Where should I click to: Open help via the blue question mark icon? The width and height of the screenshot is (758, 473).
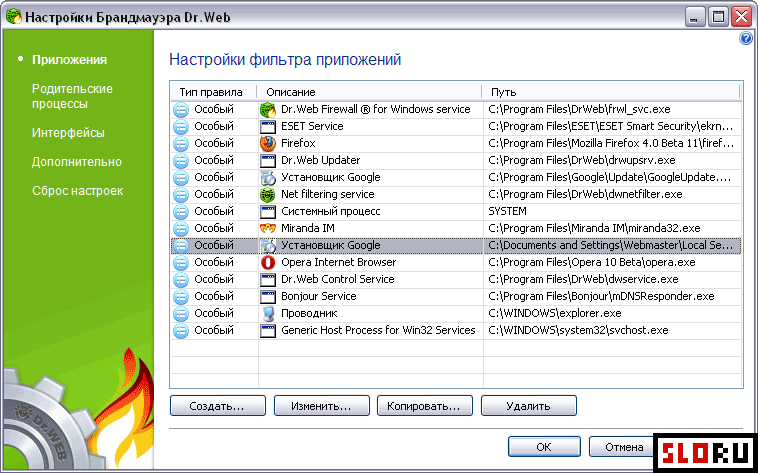pyautogui.click(x=746, y=38)
